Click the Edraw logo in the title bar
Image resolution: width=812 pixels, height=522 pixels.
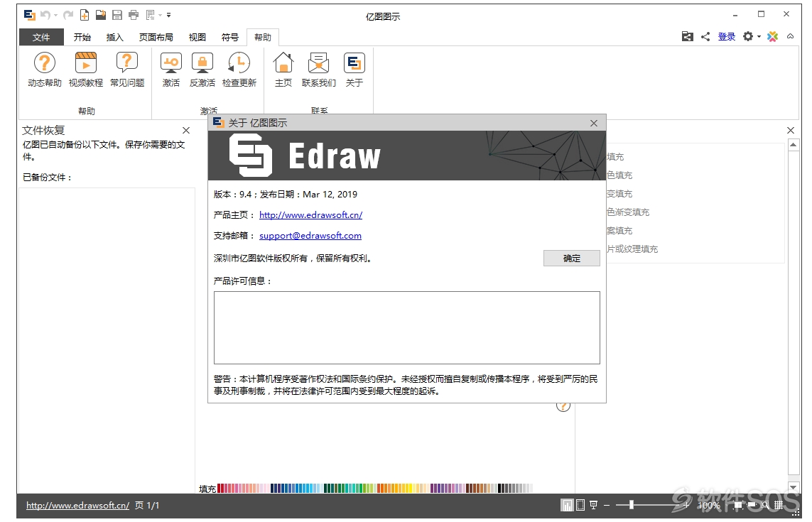[x=30, y=15]
